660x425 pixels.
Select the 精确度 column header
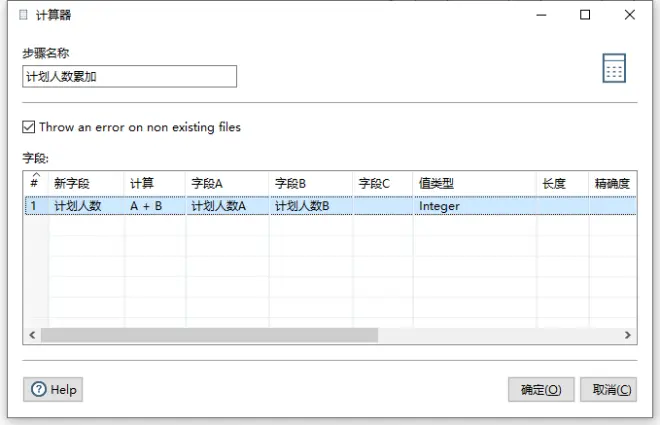coord(612,183)
